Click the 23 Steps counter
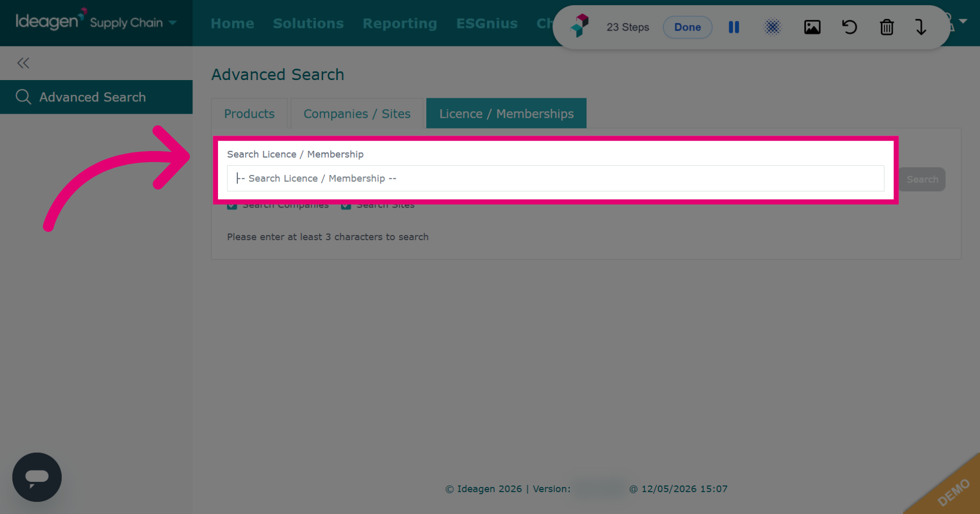980x514 pixels. (x=628, y=27)
